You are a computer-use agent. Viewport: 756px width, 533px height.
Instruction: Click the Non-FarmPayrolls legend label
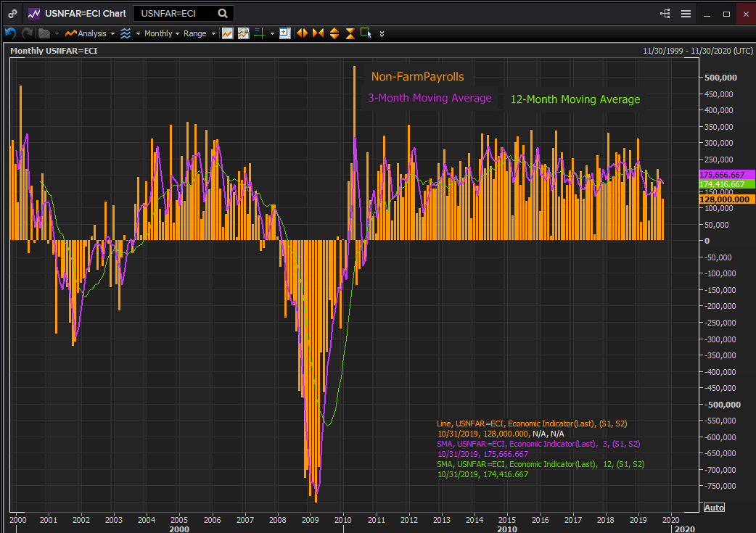tap(417, 77)
